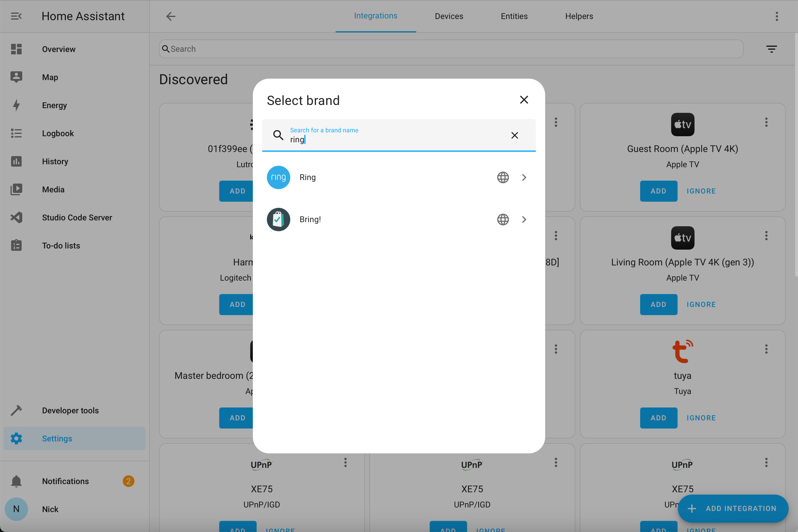Open Studio Code Server
This screenshot has height=532, width=798.
pyautogui.click(x=74, y=217)
